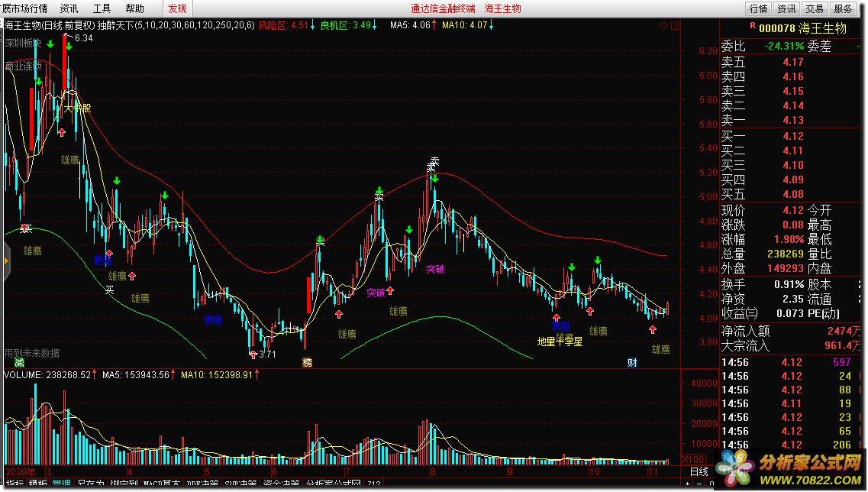
Task: Zoom out chart with the − button
Action: coord(699,484)
